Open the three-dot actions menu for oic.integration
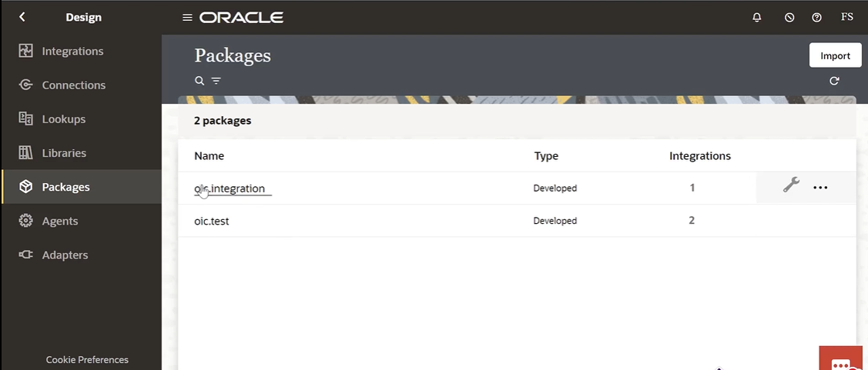868x370 pixels. [820, 188]
